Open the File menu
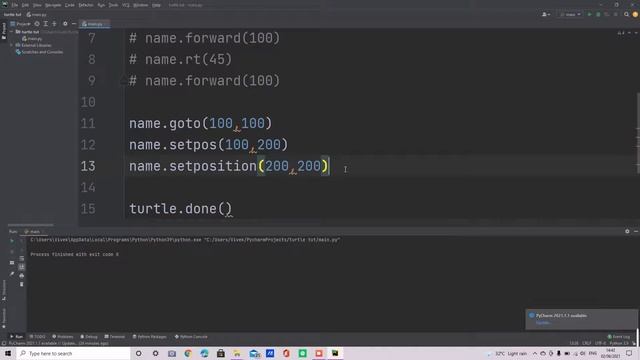 [x=15, y=5]
